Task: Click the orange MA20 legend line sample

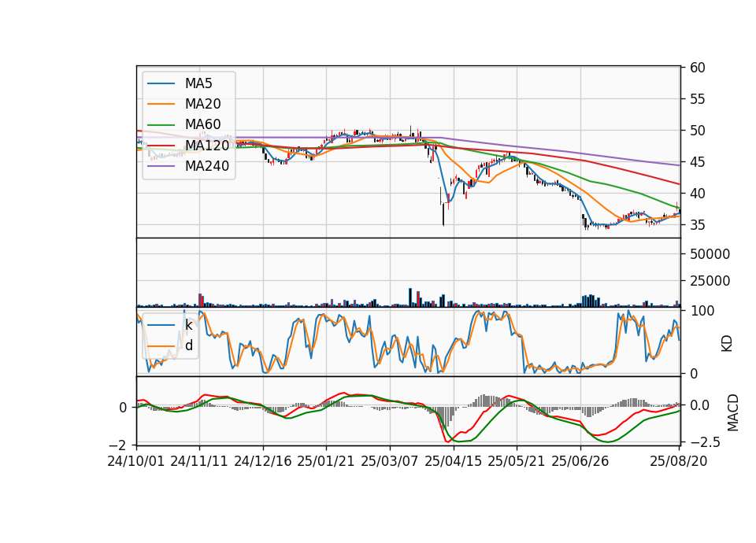Action: [161, 104]
